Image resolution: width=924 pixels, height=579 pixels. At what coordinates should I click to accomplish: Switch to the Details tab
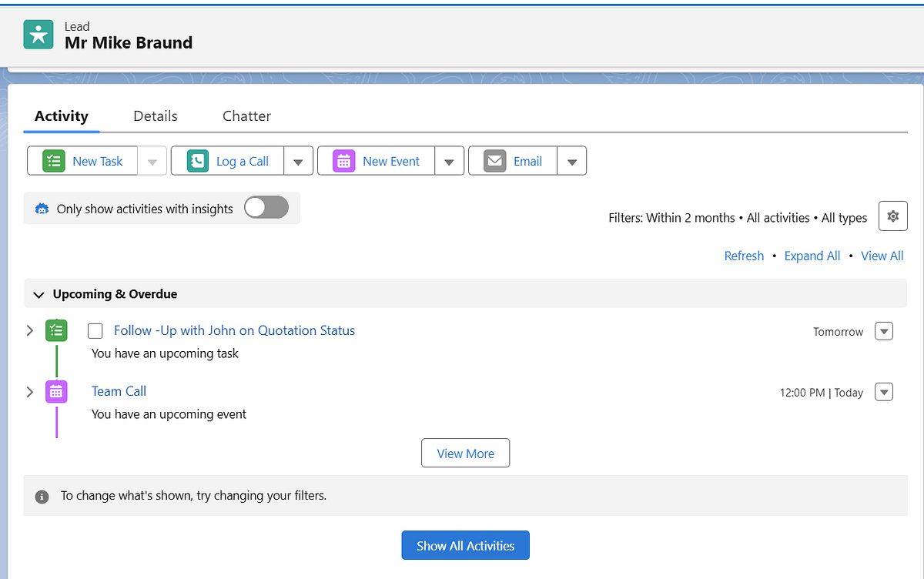(156, 116)
